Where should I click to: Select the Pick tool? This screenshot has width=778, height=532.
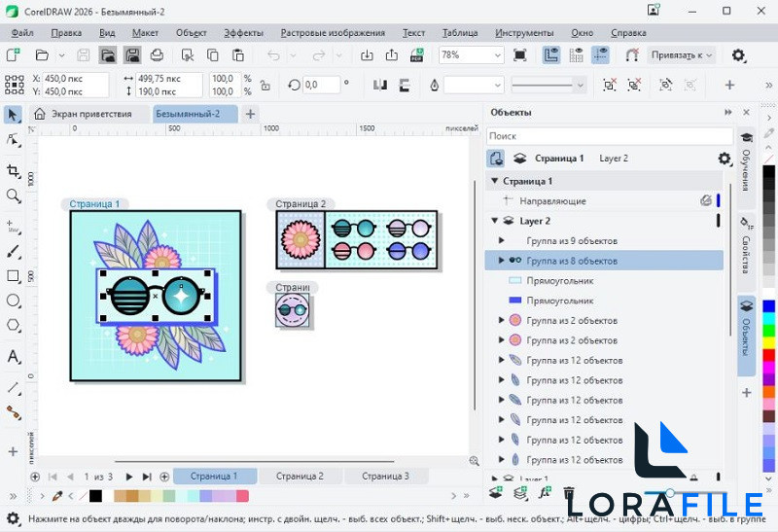pos(13,115)
